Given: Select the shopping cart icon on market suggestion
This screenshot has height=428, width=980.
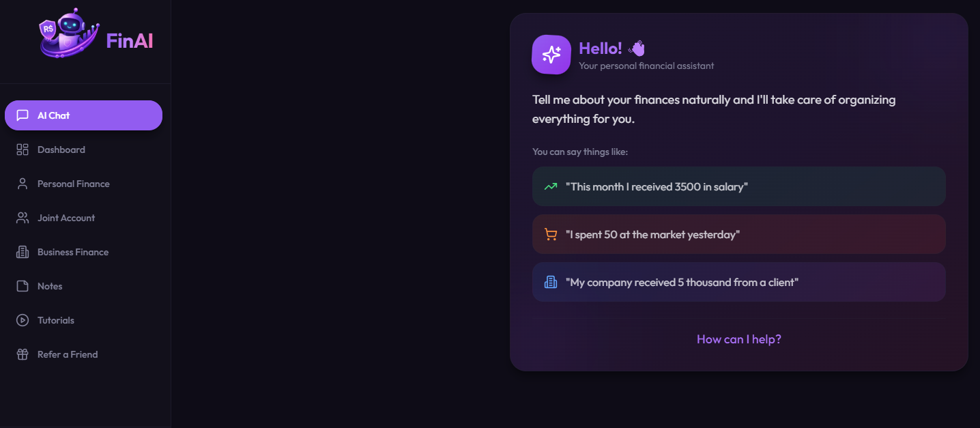Looking at the screenshot, I should click(x=550, y=233).
